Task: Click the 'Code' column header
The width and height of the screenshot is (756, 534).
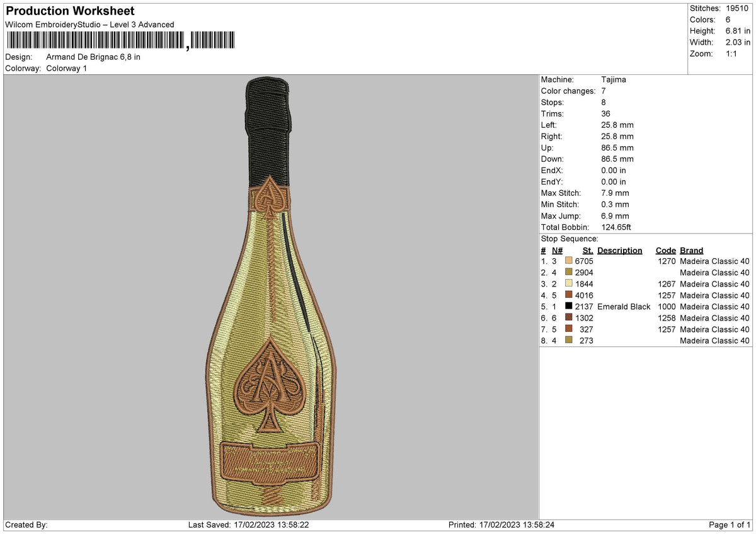Action: pyautogui.click(x=665, y=251)
